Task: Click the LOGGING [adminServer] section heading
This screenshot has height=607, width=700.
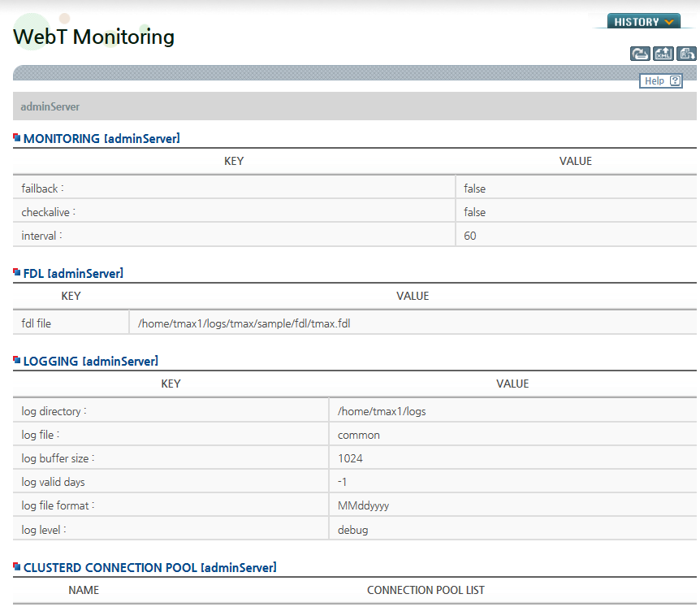Action: click(x=90, y=361)
